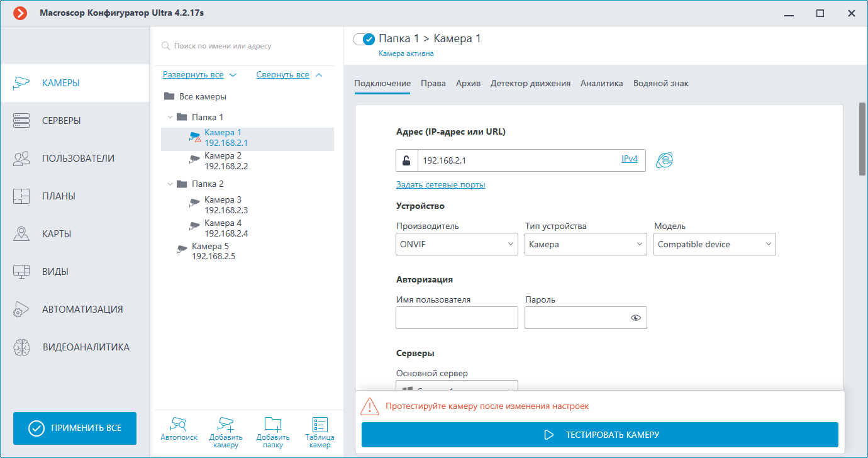Open the Модель Compatible device dropdown
Viewport: 868px width, 458px height.
point(715,244)
